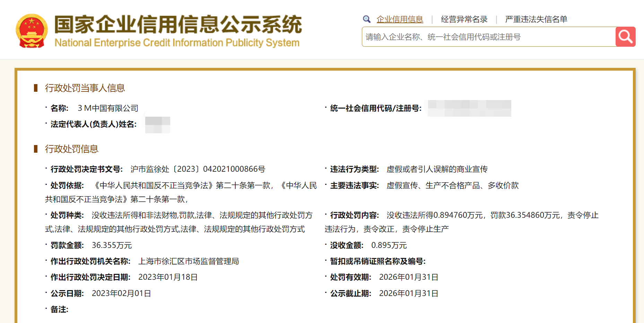Click company name 3M中国有限公司
This screenshot has width=644, height=323.
coord(108,108)
